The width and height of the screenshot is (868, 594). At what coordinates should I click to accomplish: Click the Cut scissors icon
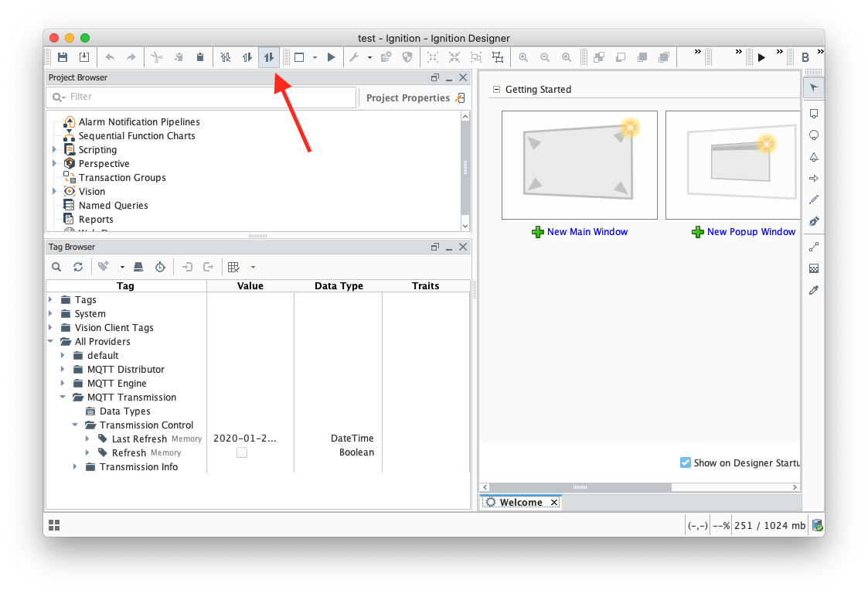tap(157, 57)
